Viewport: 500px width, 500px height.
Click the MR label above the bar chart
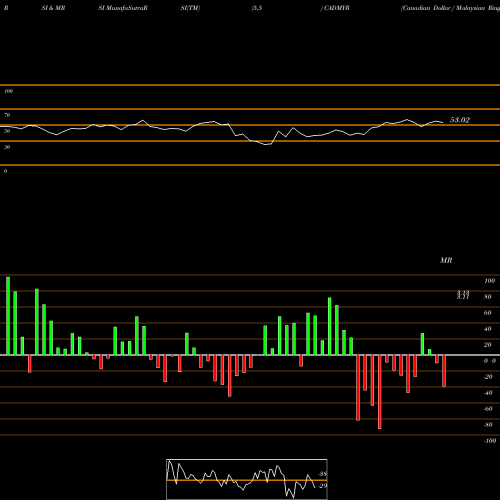pos(446,260)
